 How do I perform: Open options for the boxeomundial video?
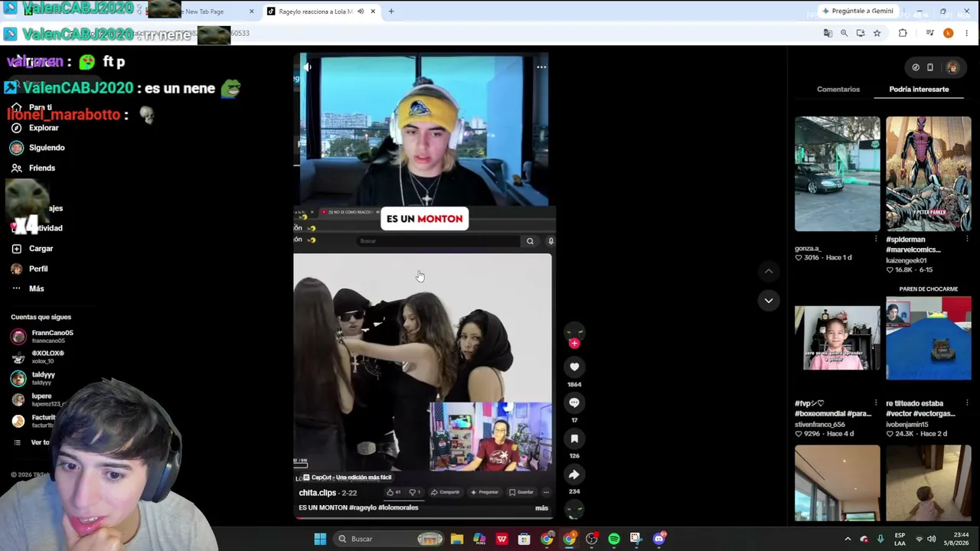[x=876, y=403]
